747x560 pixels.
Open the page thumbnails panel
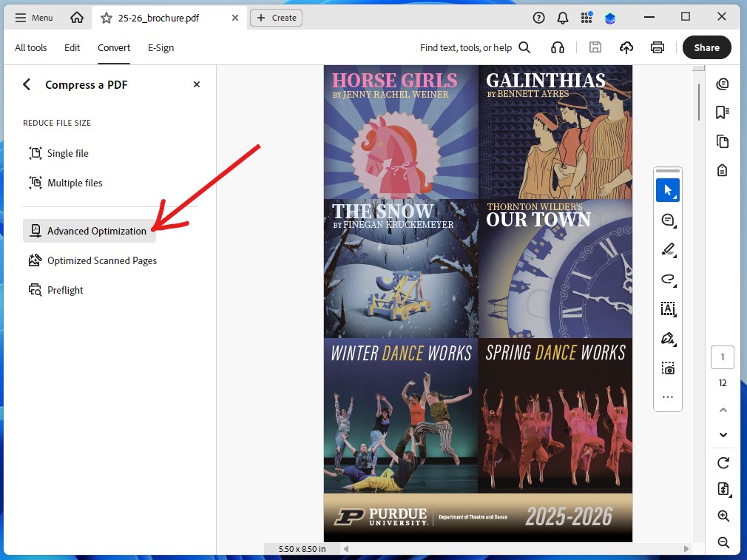723,141
